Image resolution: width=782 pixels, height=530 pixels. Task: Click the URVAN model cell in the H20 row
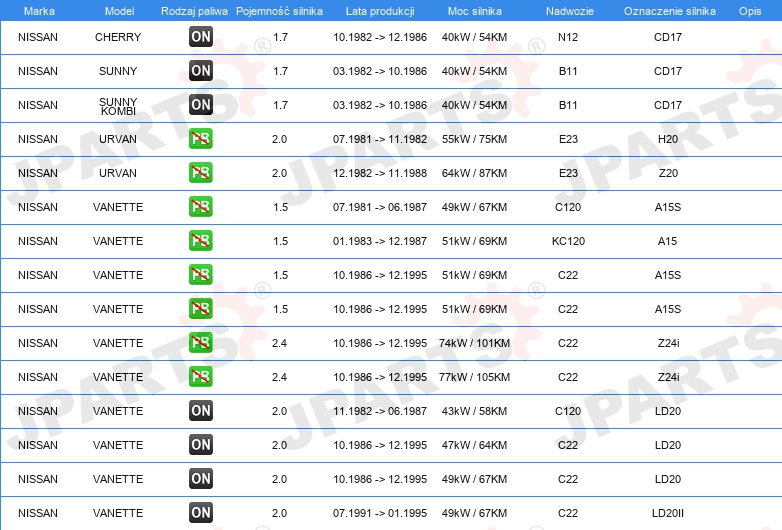(118, 139)
